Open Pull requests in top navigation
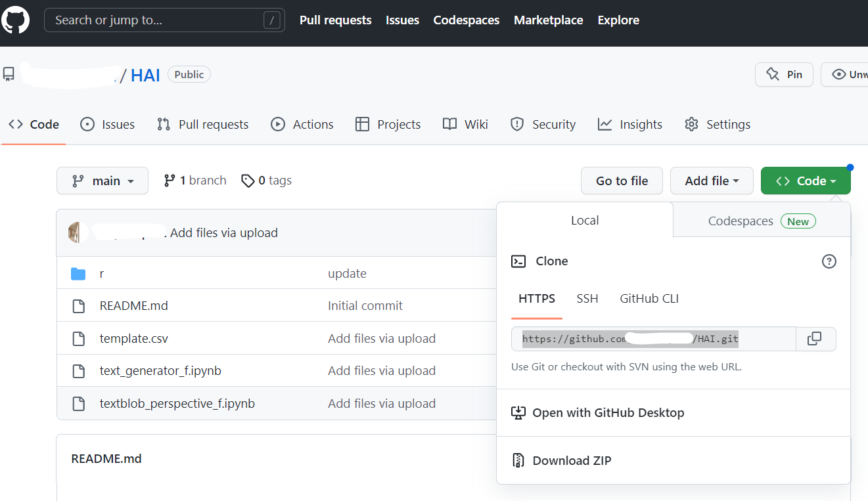This screenshot has height=501, width=868. pyautogui.click(x=335, y=20)
